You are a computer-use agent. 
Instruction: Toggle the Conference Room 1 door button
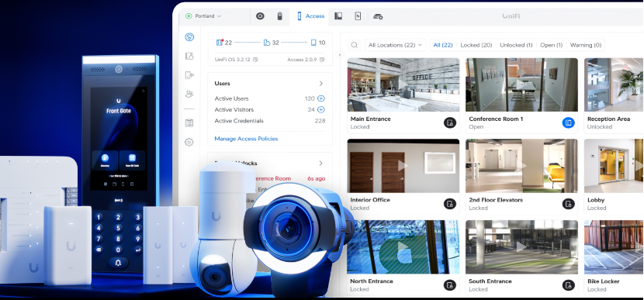tap(569, 122)
